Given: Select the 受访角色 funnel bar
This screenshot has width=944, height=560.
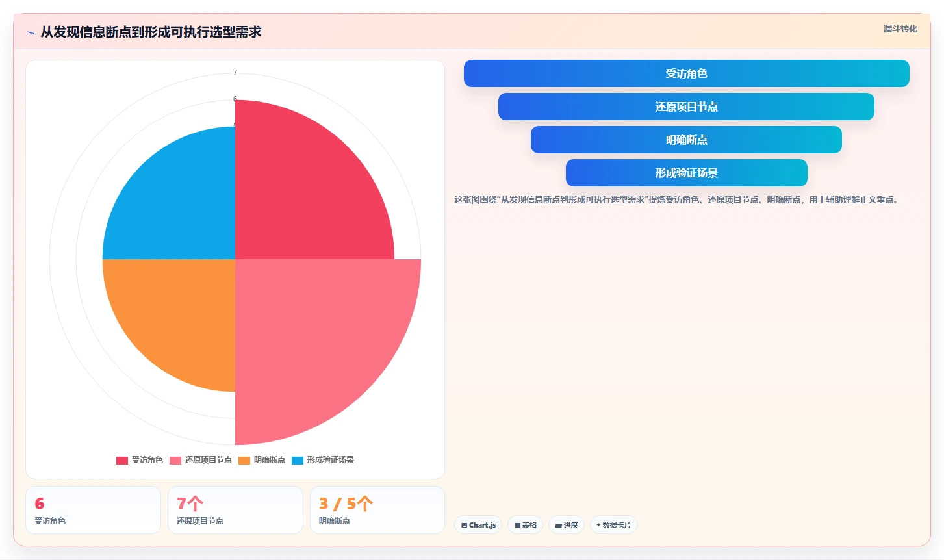Looking at the screenshot, I should coord(686,73).
